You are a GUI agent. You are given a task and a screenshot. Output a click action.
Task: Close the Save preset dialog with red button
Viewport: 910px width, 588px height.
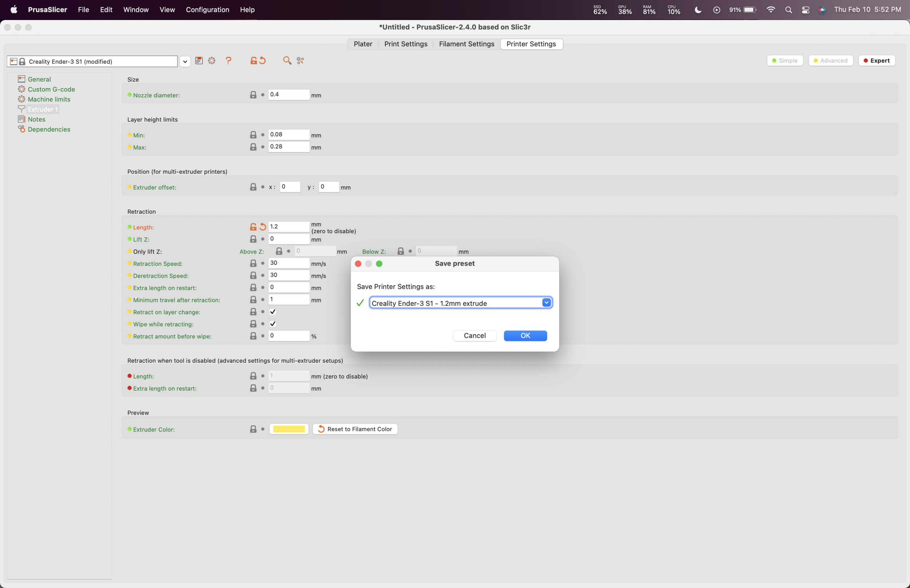[358, 263]
